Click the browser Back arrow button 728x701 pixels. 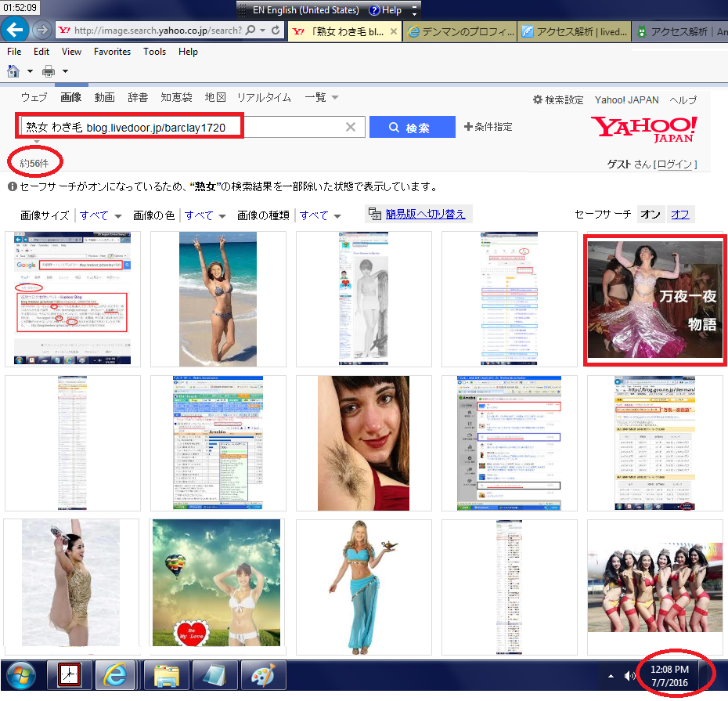click(14, 31)
